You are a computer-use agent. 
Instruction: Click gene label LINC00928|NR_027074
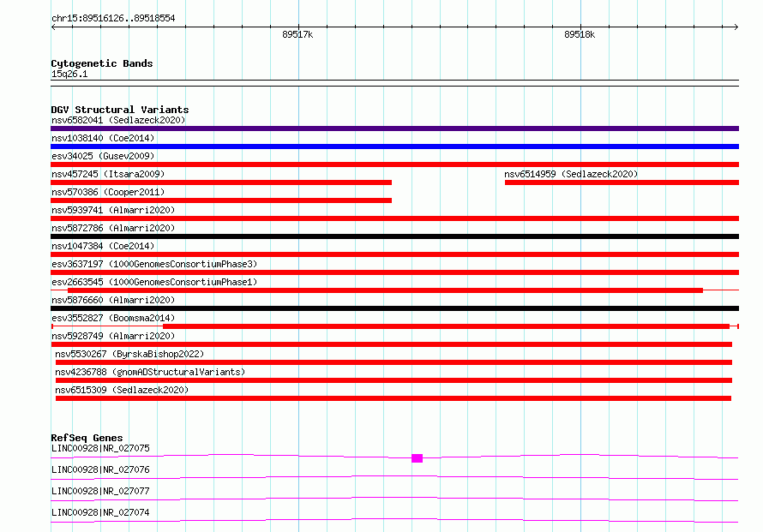[100, 512]
